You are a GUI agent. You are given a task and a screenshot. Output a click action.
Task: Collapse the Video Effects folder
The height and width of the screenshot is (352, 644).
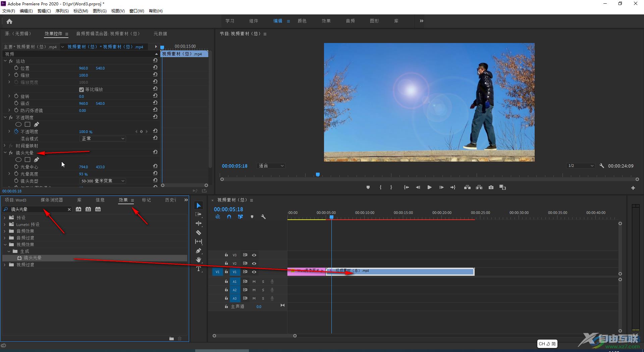coord(5,245)
